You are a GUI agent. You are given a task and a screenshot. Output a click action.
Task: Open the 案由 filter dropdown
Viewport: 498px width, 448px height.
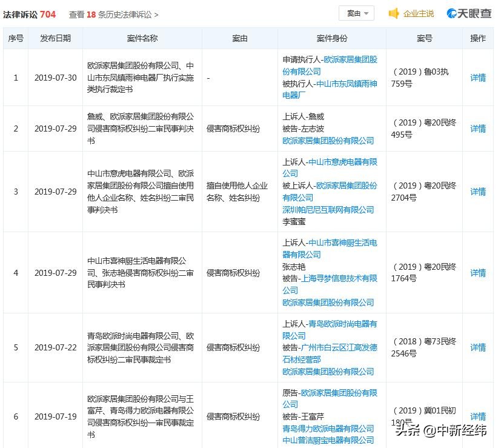(356, 13)
